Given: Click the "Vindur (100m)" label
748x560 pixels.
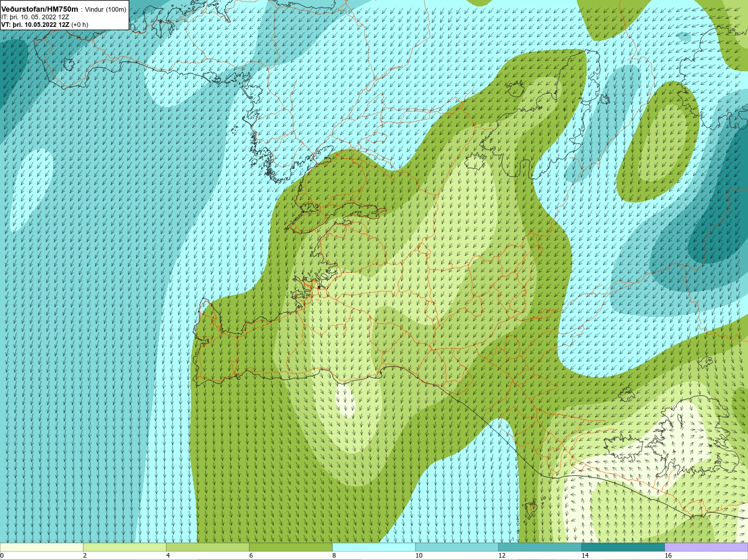Looking at the screenshot, I should click(x=106, y=10).
